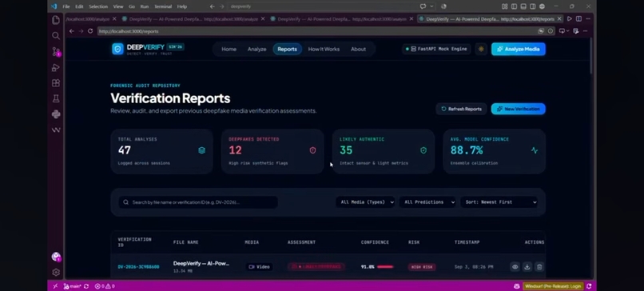The width and height of the screenshot is (644, 291).
Task: Open the Explorer view in activity bar
Action: pos(56,20)
